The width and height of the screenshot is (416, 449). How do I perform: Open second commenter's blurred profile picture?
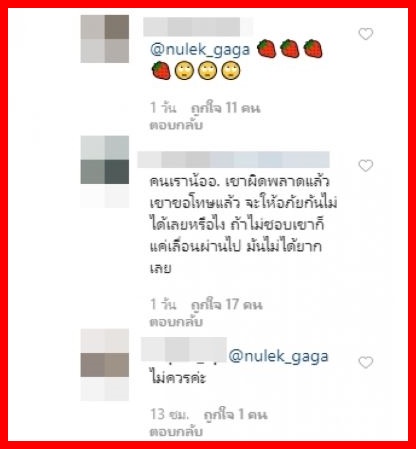pos(105,172)
